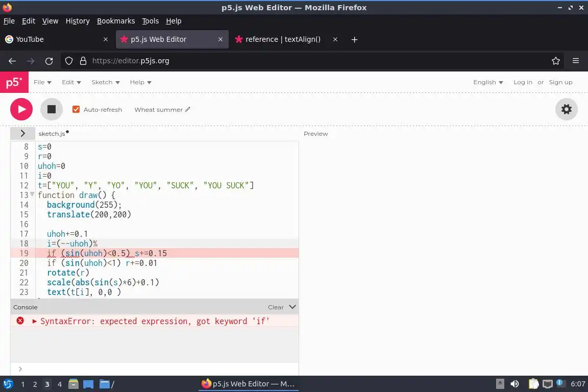Switch to the reference textAlign() tab

[x=283, y=39]
